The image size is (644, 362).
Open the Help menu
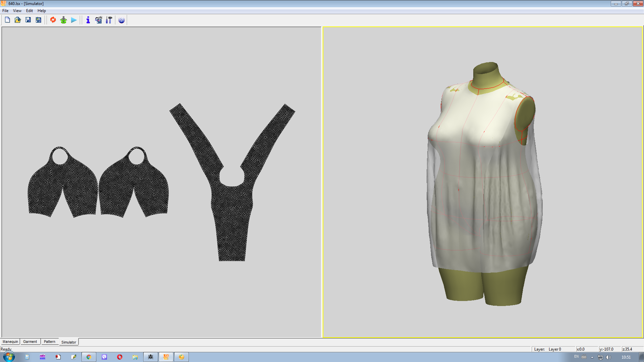(x=42, y=11)
